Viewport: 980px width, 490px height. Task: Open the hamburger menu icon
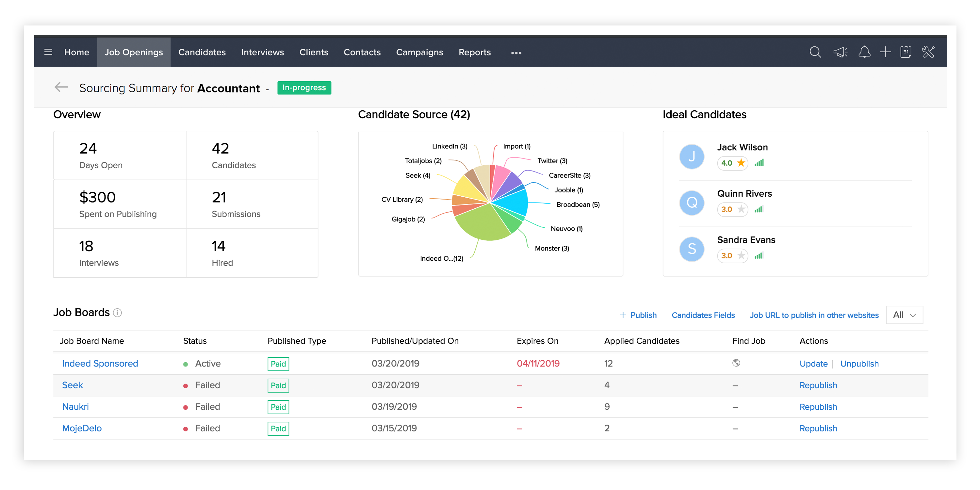[48, 52]
